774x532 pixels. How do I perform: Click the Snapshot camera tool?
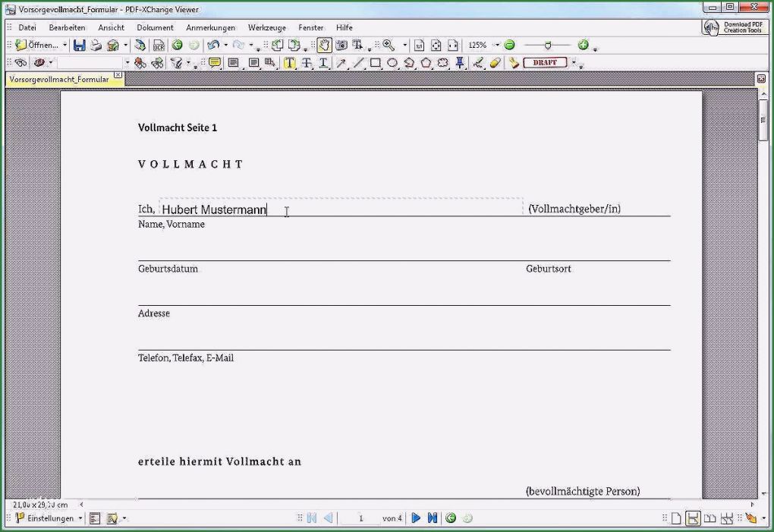point(341,46)
